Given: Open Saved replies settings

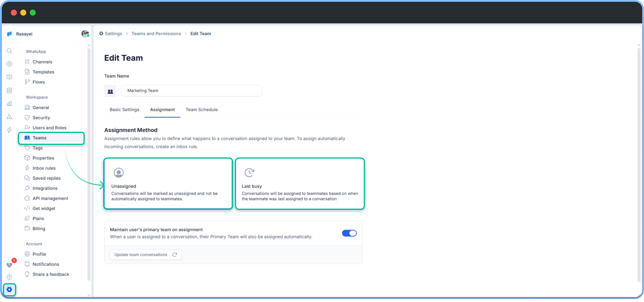Looking at the screenshot, I should [x=46, y=178].
